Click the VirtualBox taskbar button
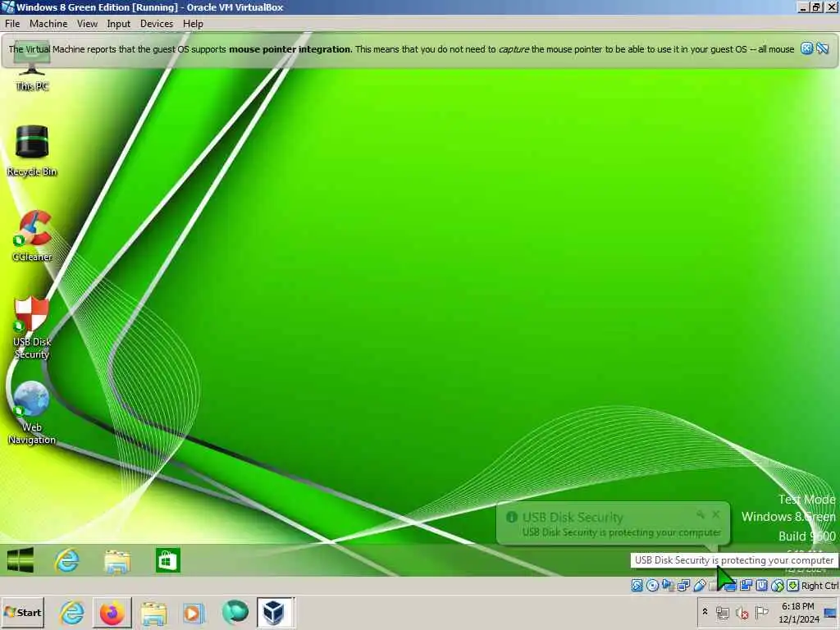This screenshot has width=840, height=630. click(274, 612)
